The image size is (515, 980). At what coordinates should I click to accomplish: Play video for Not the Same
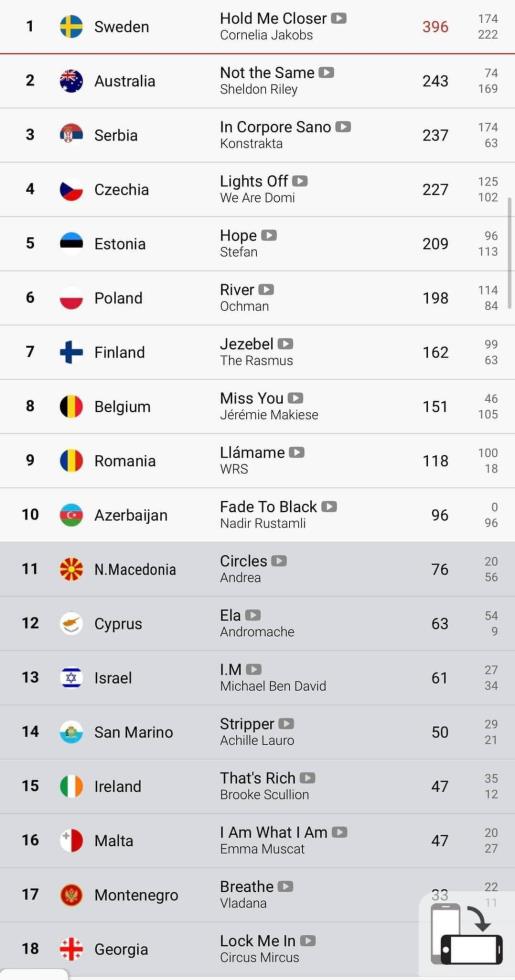[326, 72]
